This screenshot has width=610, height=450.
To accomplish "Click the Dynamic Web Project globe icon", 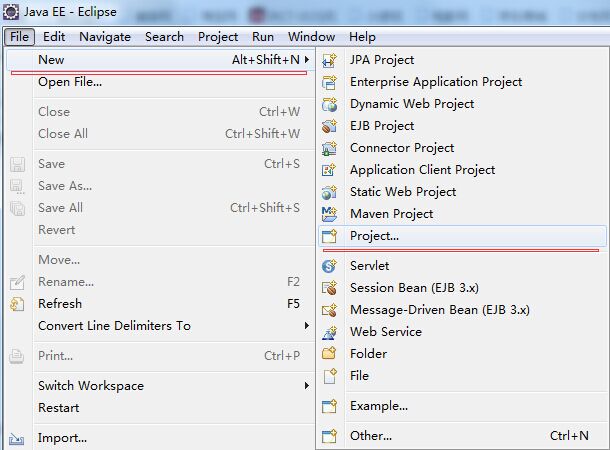I will [330, 104].
